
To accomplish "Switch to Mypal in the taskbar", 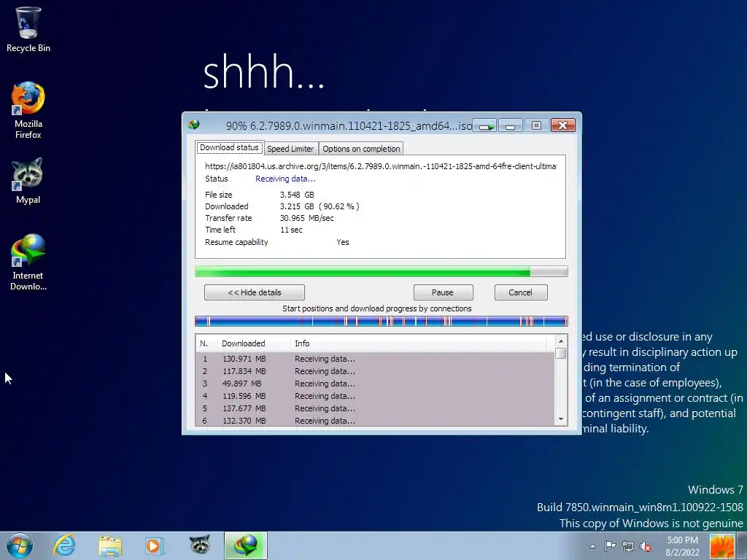I will pos(200,545).
